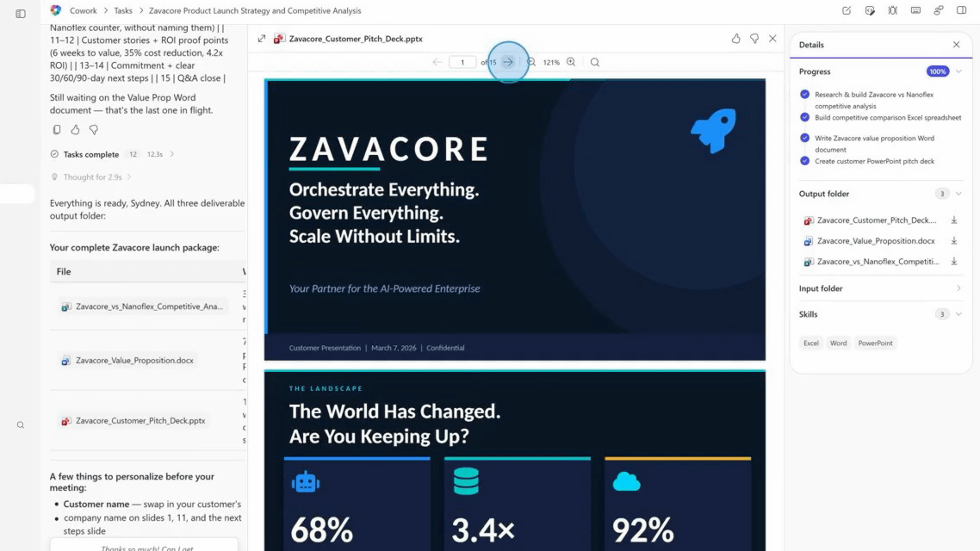Thumbs up the pitch deck preview

click(735, 39)
